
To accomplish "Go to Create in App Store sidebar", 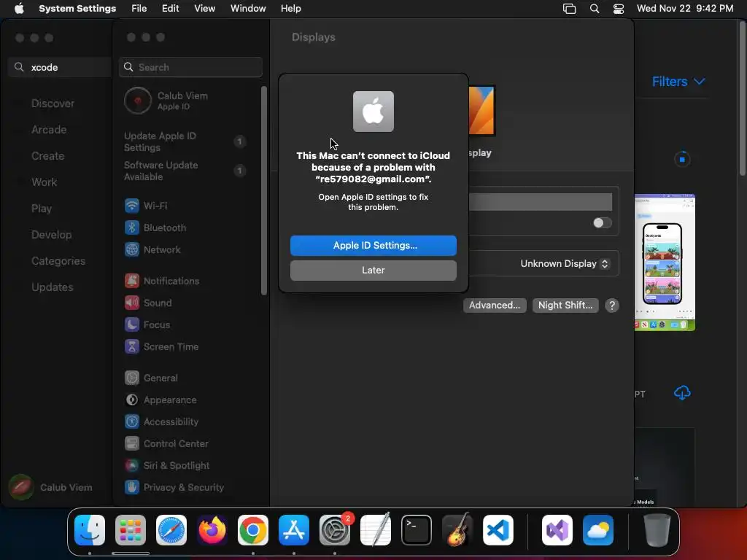I will click(x=47, y=156).
